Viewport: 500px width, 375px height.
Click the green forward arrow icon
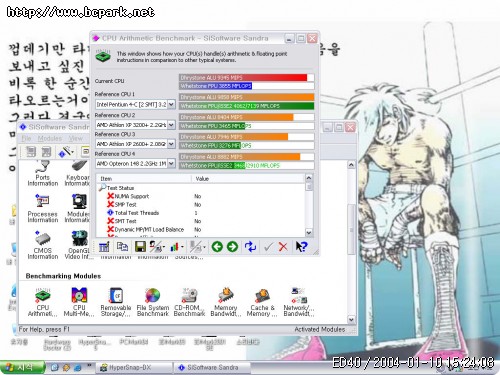[232, 247]
